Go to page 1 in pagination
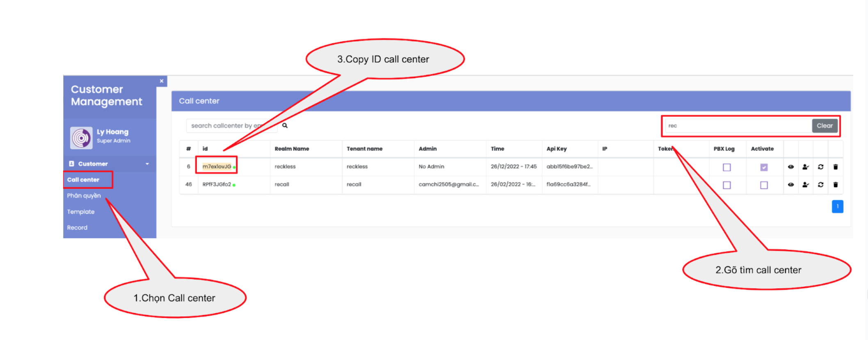Screen dimensions: 868x340 (x=837, y=206)
